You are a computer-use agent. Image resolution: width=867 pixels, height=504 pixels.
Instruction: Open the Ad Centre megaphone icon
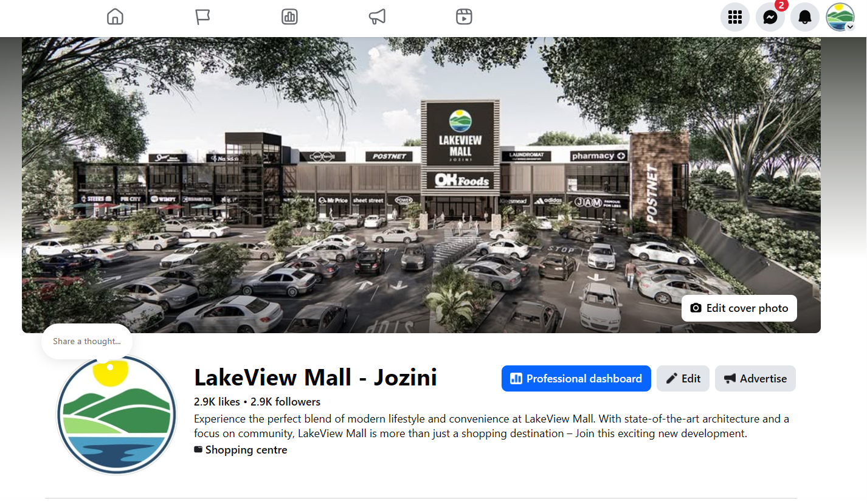(x=377, y=16)
